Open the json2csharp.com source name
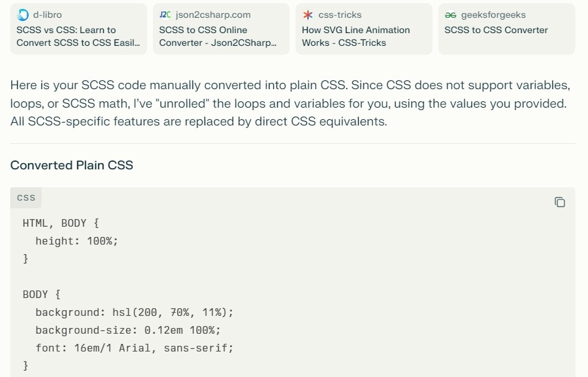 point(213,15)
